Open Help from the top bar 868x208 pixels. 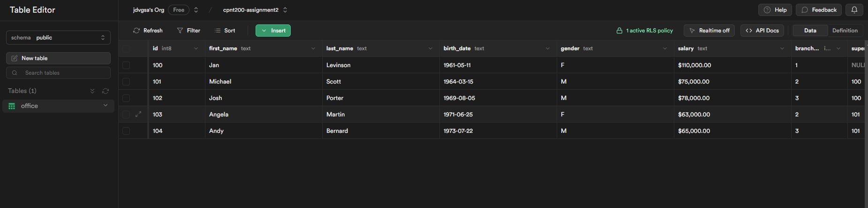(775, 10)
